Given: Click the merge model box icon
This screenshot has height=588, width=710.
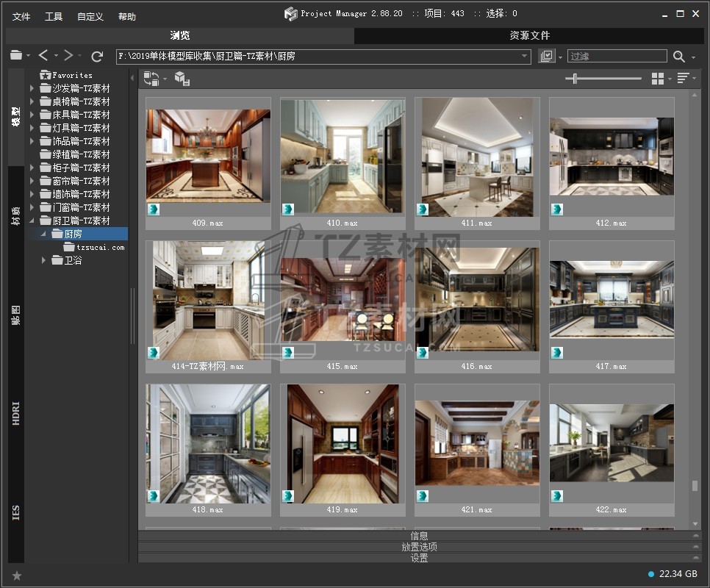Looking at the screenshot, I should click(x=182, y=79).
